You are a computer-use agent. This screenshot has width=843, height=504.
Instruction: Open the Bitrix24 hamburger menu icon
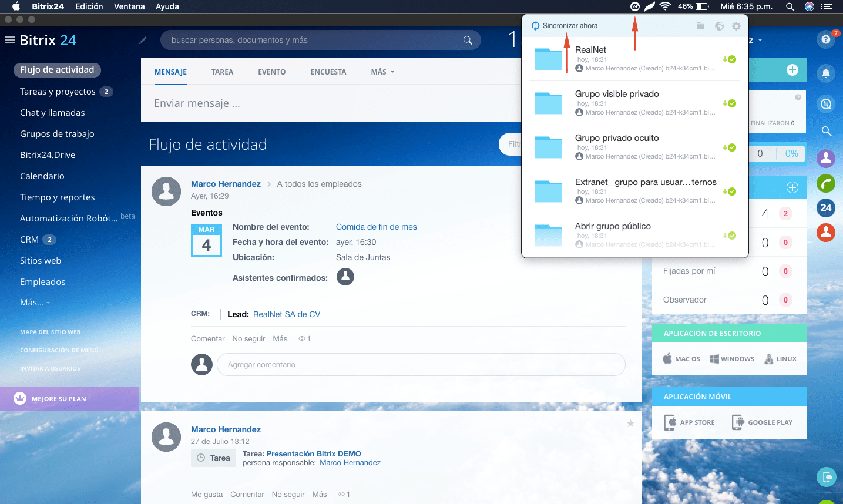click(x=9, y=40)
